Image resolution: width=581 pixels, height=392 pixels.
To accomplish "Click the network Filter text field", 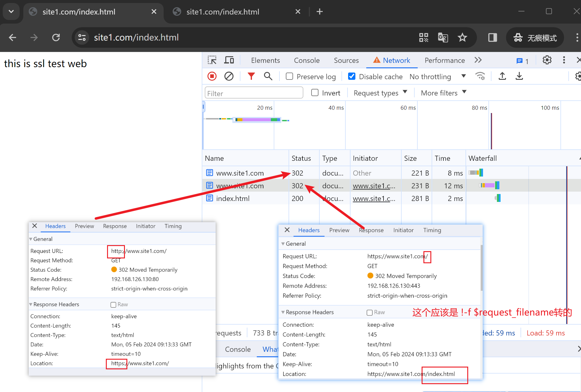I will pyautogui.click(x=254, y=93).
